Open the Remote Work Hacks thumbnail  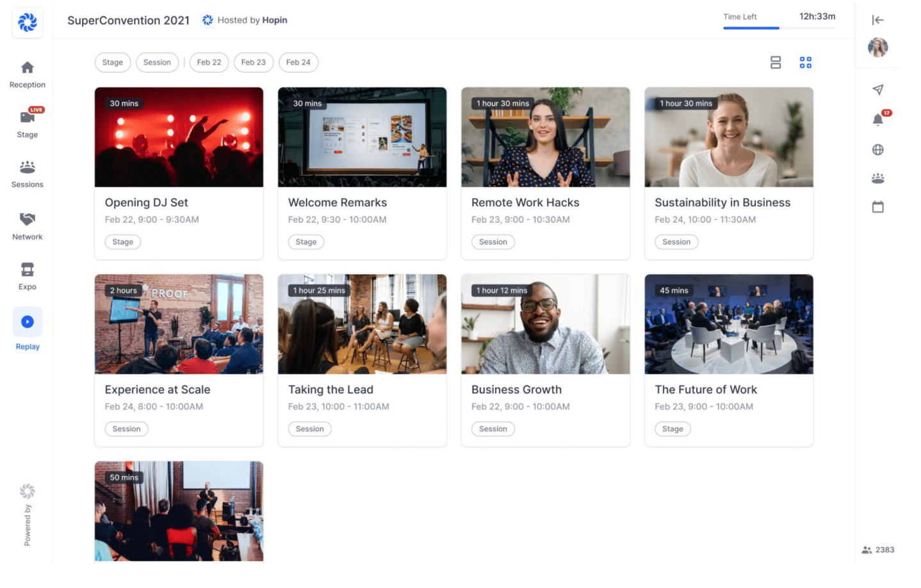point(546,137)
